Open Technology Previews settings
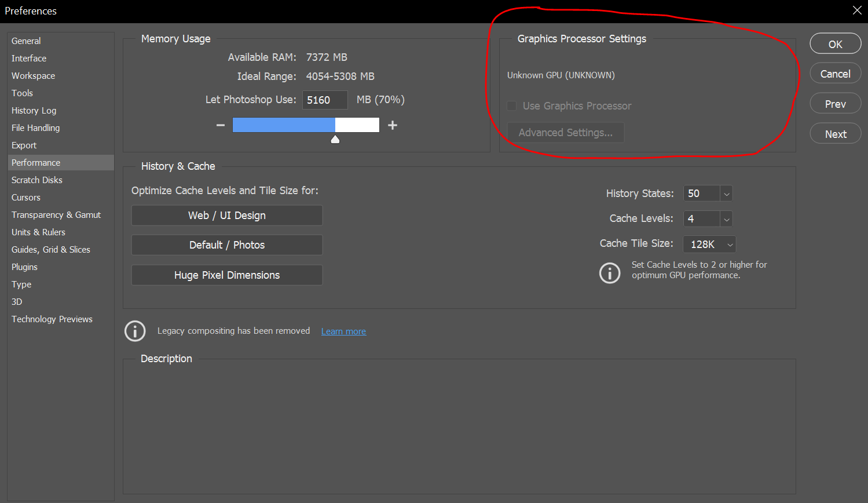The image size is (868, 503). [52, 319]
